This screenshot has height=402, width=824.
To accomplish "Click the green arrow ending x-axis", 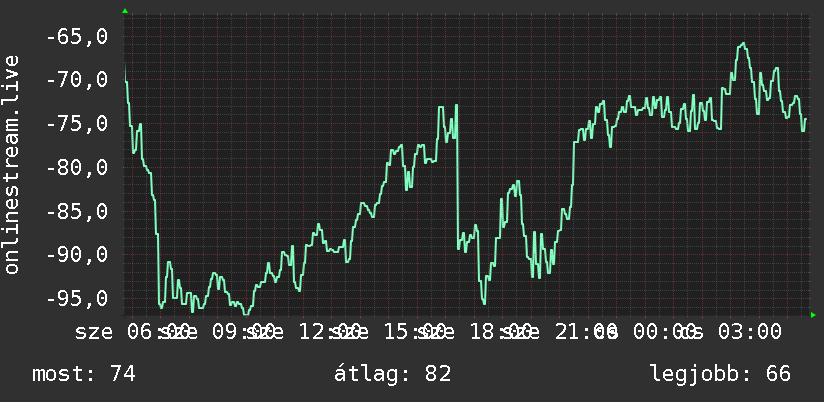I will pyautogui.click(x=813, y=315).
